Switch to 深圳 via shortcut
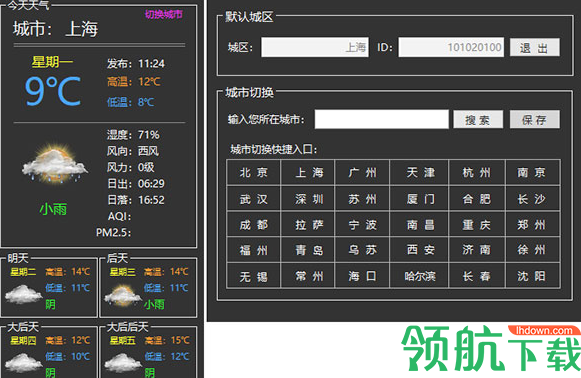The width and height of the screenshot is (581, 378). click(x=308, y=199)
